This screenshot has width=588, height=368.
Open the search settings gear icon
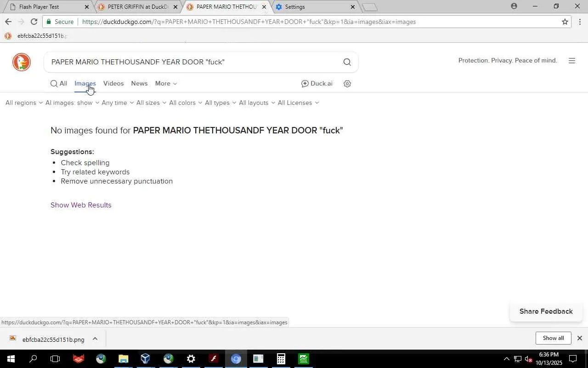click(x=347, y=84)
